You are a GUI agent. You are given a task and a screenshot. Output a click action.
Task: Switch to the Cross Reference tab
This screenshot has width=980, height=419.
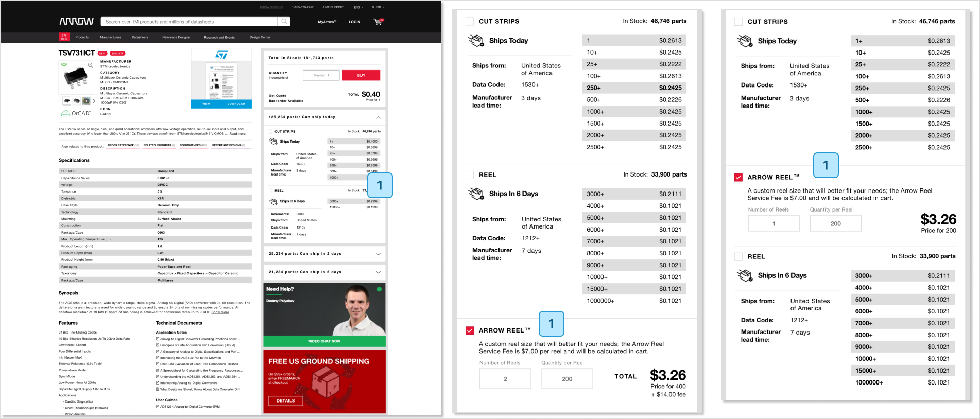click(x=123, y=145)
